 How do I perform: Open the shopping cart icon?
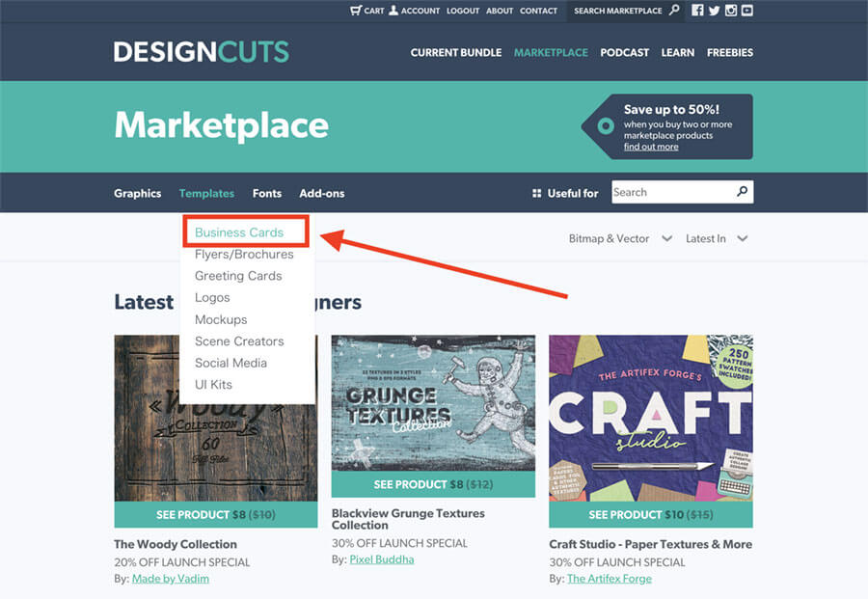pyautogui.click(x=355, y=11)
